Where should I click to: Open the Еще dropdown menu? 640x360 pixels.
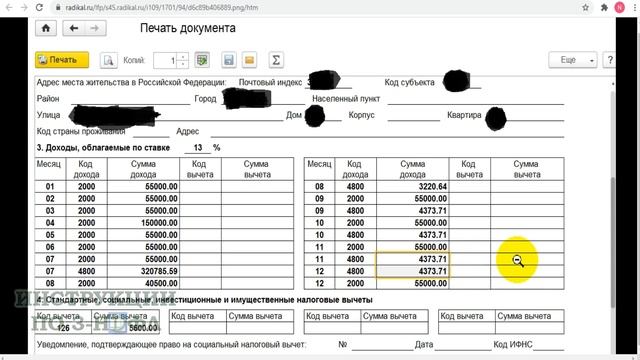tap(573, 60)
